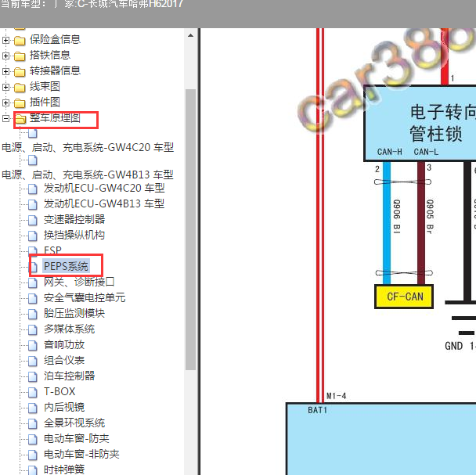This screenshot has width=476, height=475.
Task: Click document icon beside 胎压监测模块
Action: pyautogui.click(x=33, y=314)
